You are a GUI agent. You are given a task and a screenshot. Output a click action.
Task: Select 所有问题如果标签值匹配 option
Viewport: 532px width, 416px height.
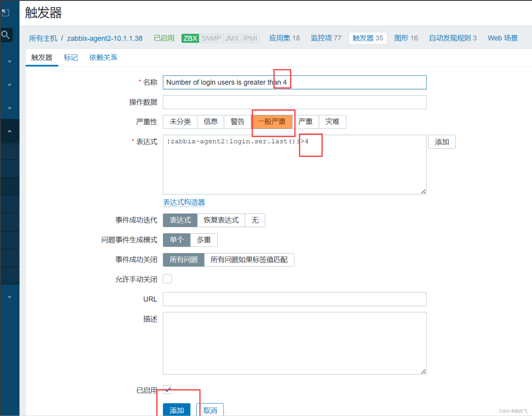[249, 260]
